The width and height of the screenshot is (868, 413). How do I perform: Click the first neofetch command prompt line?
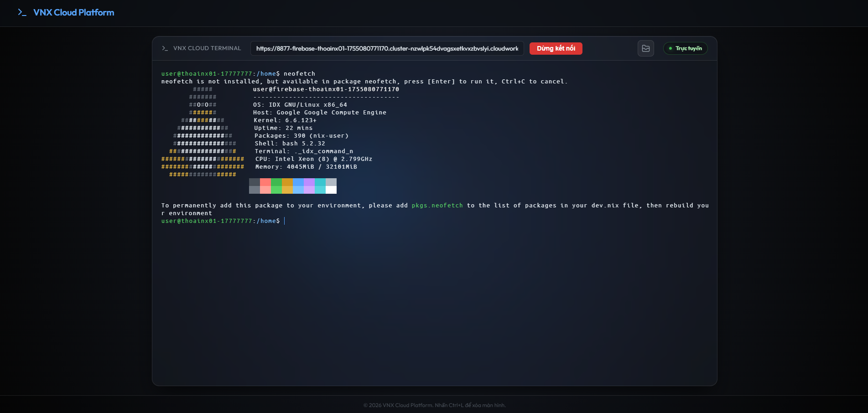coord(238,73)
